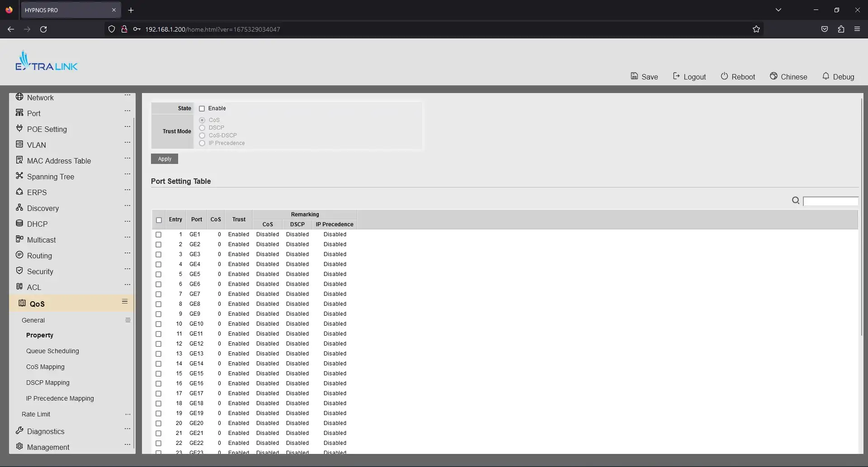Click the Save disk icon
The height and width of the screenshot is (467, 868).
tap(634, 76)
